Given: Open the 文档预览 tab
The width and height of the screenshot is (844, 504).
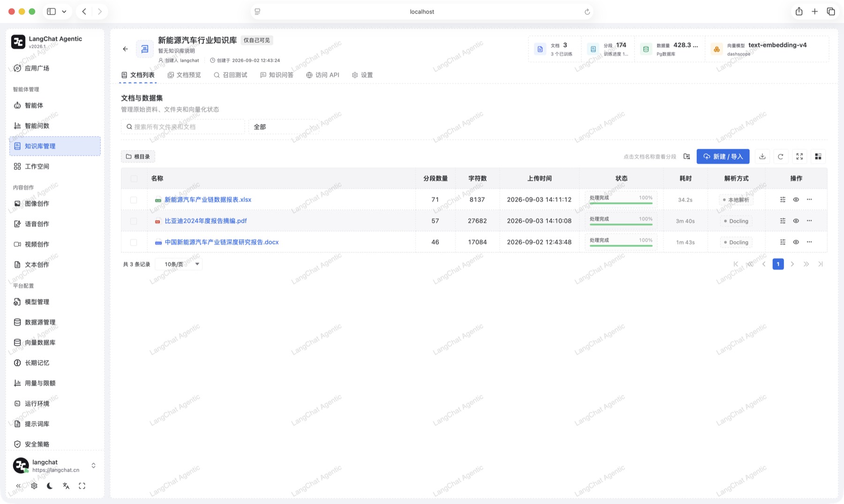Looking at the screenshot, I should [184, 75].
